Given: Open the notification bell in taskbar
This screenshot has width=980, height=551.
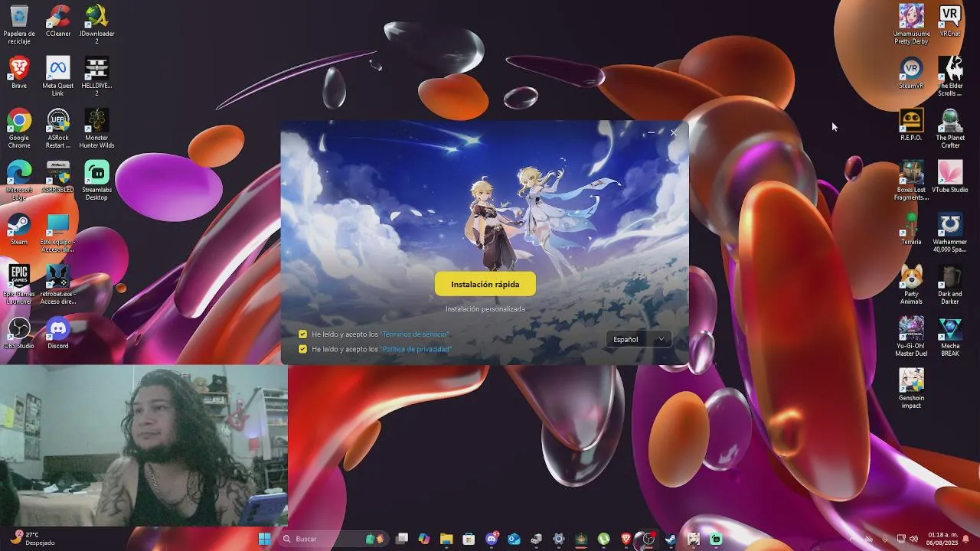Looking at the screenshot, I should (x=966, y=539).
